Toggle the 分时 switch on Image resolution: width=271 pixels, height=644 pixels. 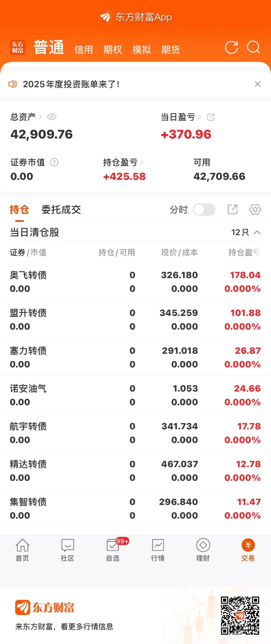204,210
